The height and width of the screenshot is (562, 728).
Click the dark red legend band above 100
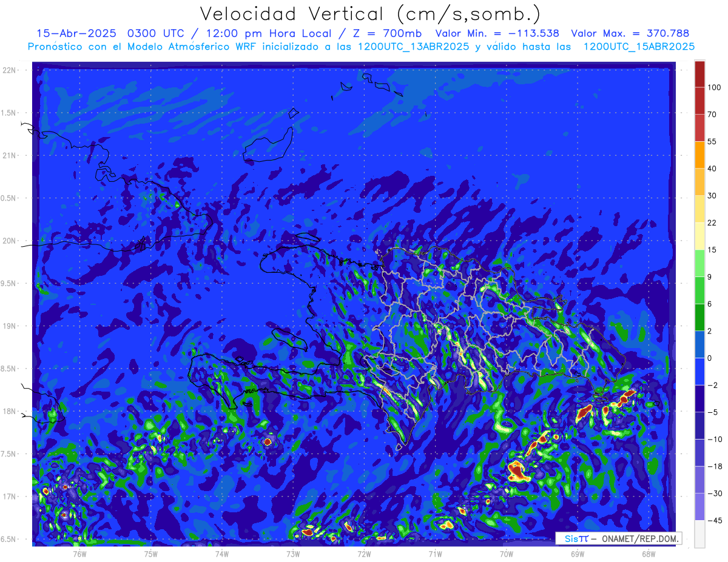pos(699,74)
